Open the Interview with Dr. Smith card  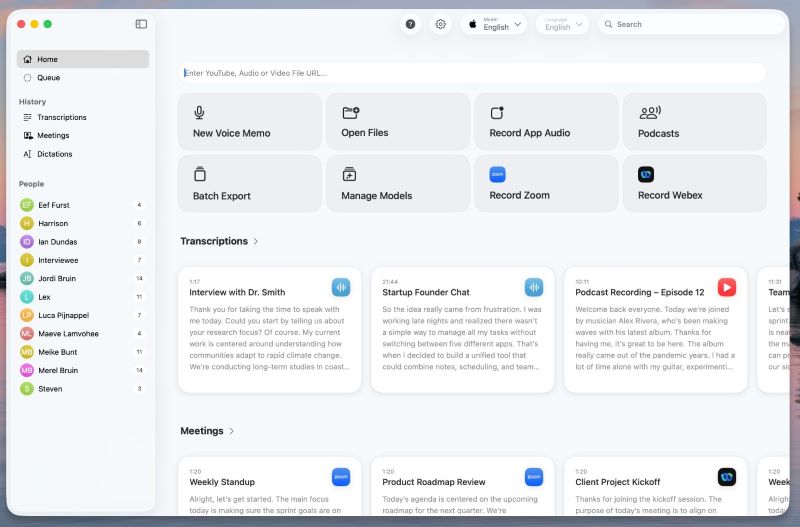[x=269, y=330]
